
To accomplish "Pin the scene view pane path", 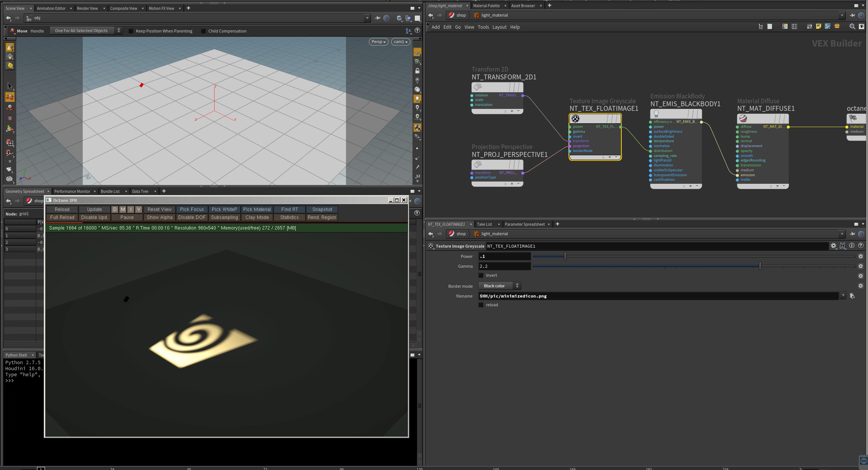I will 377,18.
